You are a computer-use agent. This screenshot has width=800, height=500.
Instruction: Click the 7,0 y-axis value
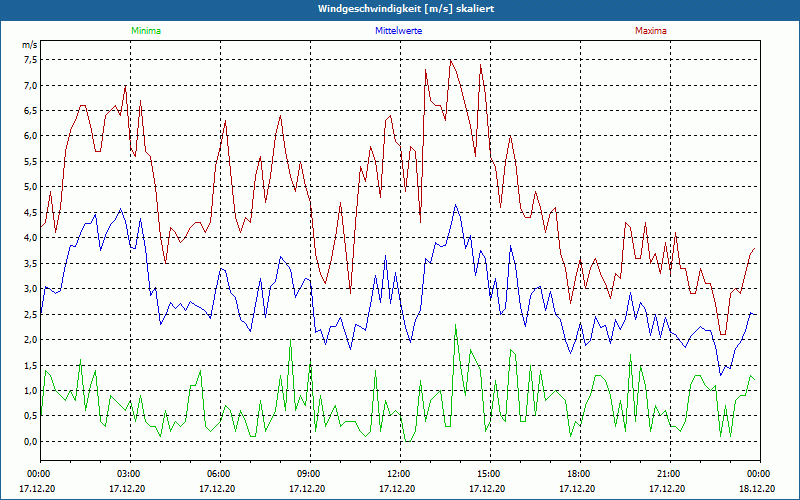point(31,85)
